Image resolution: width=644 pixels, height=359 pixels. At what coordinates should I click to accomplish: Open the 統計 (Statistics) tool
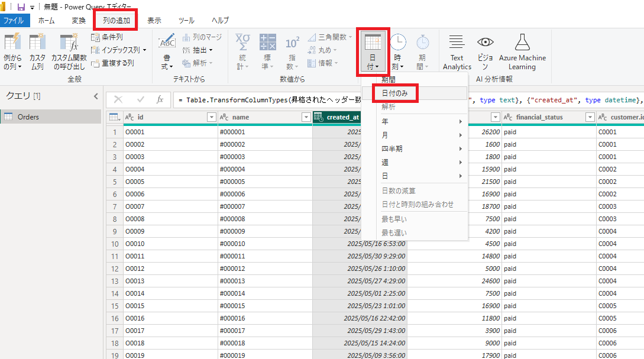[242, 52]
